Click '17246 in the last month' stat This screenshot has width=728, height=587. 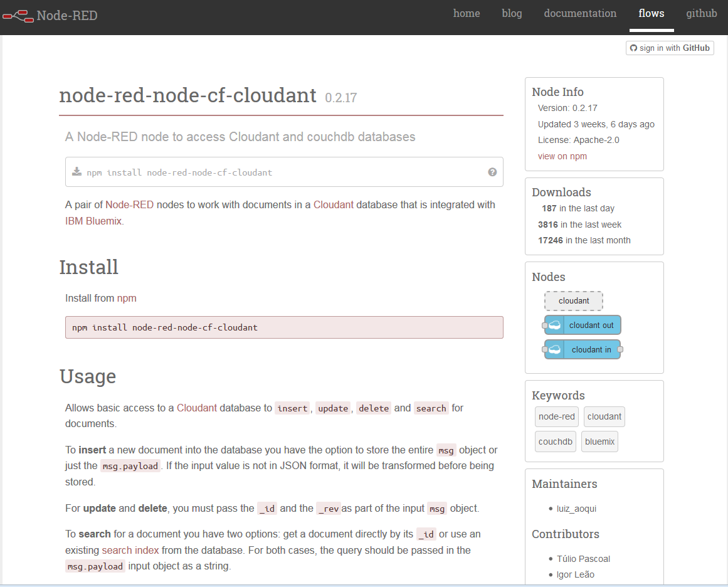coord(584,240)
